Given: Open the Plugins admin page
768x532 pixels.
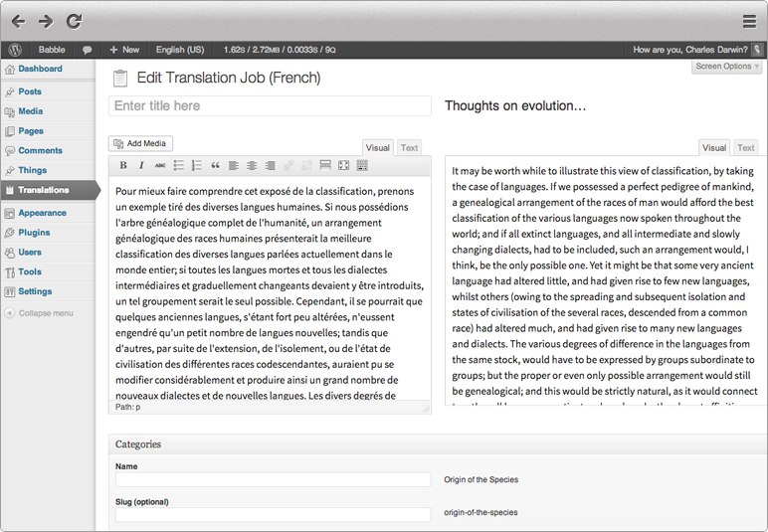Looking at the screenshot, I should 34,233.
